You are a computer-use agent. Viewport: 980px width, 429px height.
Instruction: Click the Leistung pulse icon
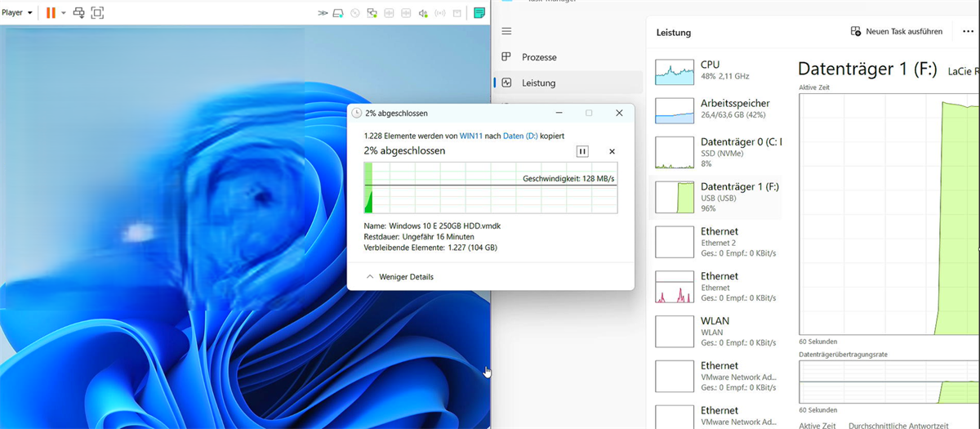click(506, 83)
